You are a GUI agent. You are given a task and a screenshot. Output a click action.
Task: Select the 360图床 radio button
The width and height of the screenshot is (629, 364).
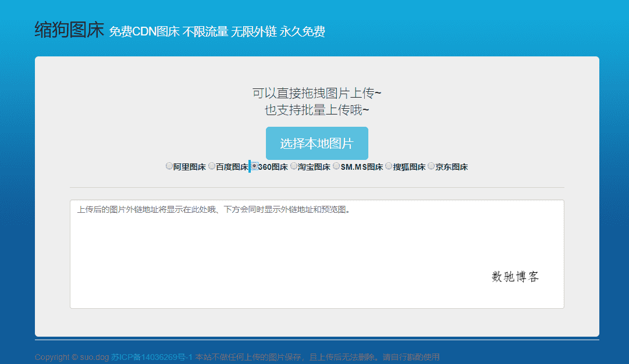coord(254,166)
